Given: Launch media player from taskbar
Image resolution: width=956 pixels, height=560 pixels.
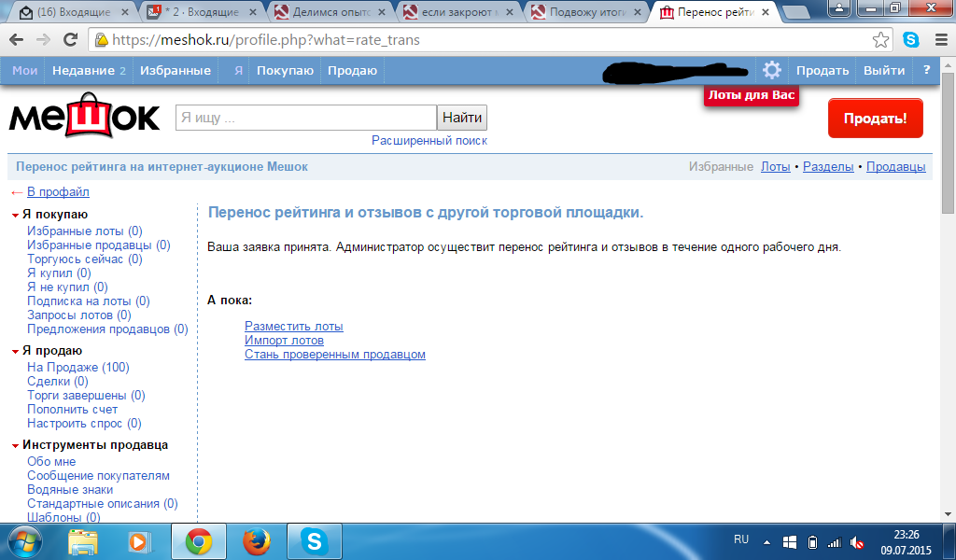Looking at the screenshot, I should pos(139,541).
